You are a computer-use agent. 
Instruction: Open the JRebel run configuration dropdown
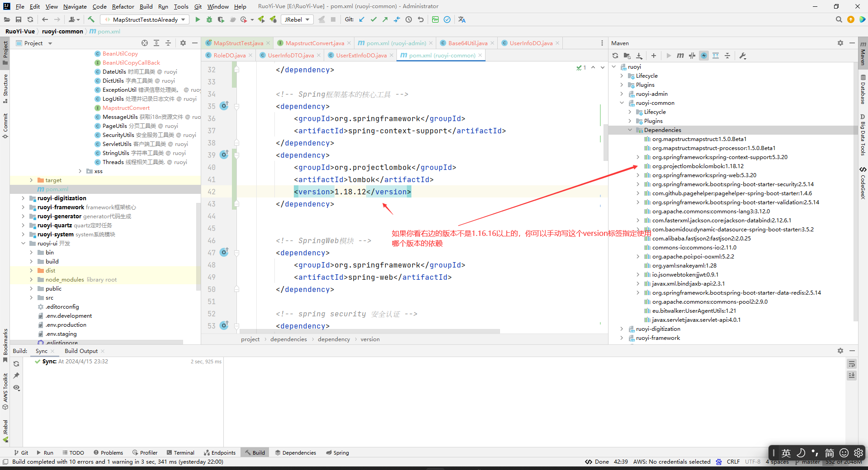(x=297, y=19)
